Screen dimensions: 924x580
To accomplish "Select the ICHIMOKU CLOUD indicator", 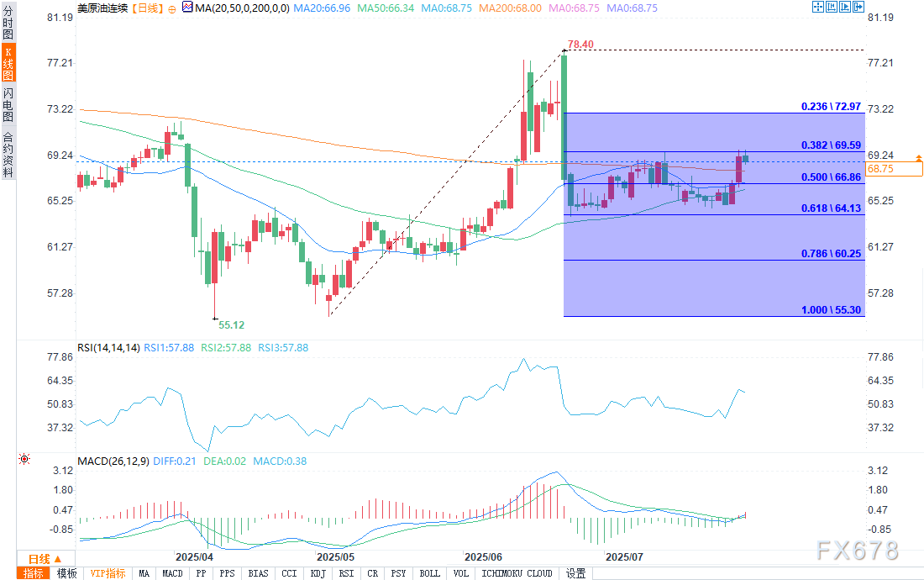I will [x=517, y=573].
